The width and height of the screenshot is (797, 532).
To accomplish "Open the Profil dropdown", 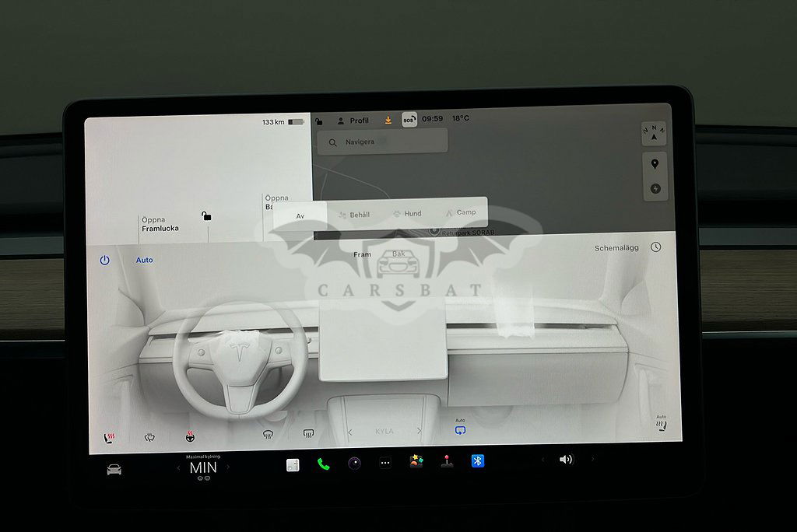I will (x=353, y=121).
